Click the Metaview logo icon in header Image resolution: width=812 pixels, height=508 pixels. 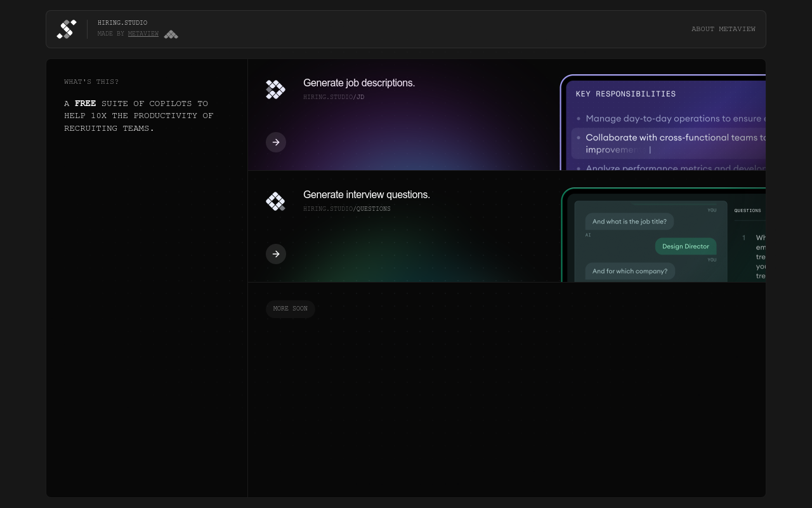pyautogui.click(x=171, y=34)
